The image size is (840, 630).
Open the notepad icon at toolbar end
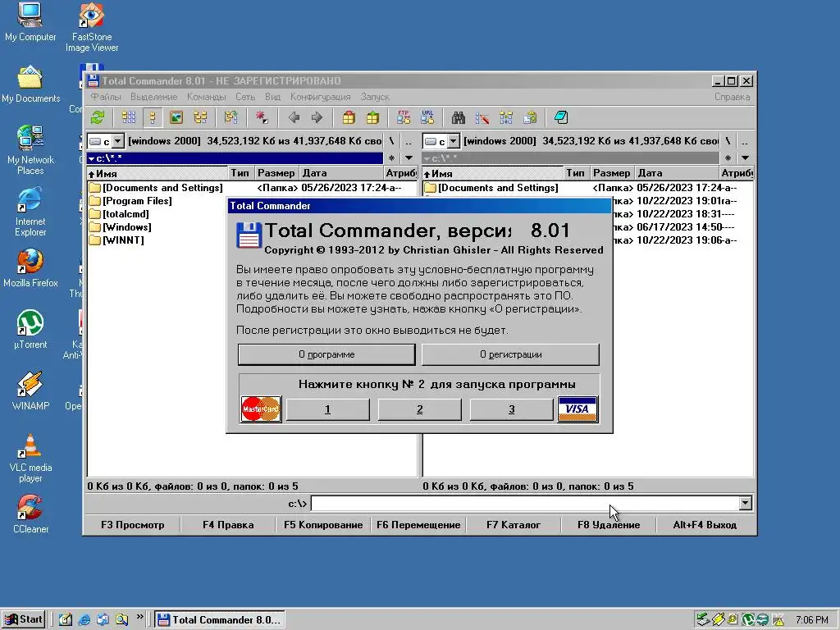[x=561, y=117]
